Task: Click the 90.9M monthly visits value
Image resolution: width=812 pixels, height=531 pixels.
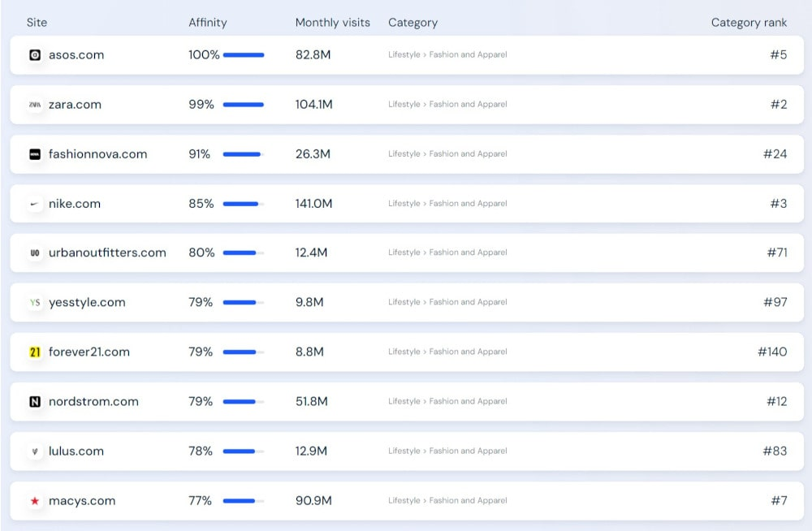Action: click(x=313, y=501)
